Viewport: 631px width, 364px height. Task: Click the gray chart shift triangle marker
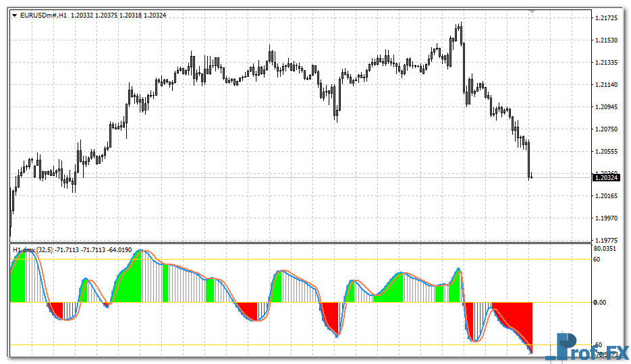(532, 11)
